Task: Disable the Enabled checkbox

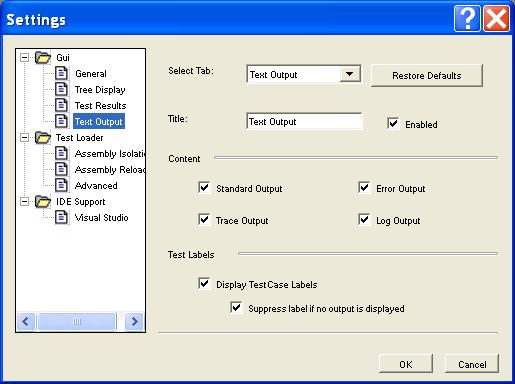Action: pos(393,123)
